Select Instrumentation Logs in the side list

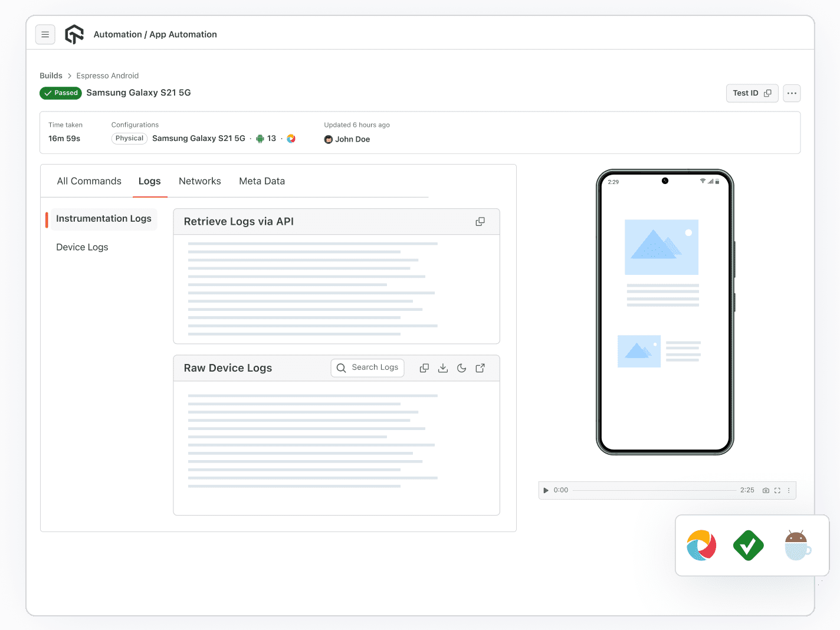(104, 219)
